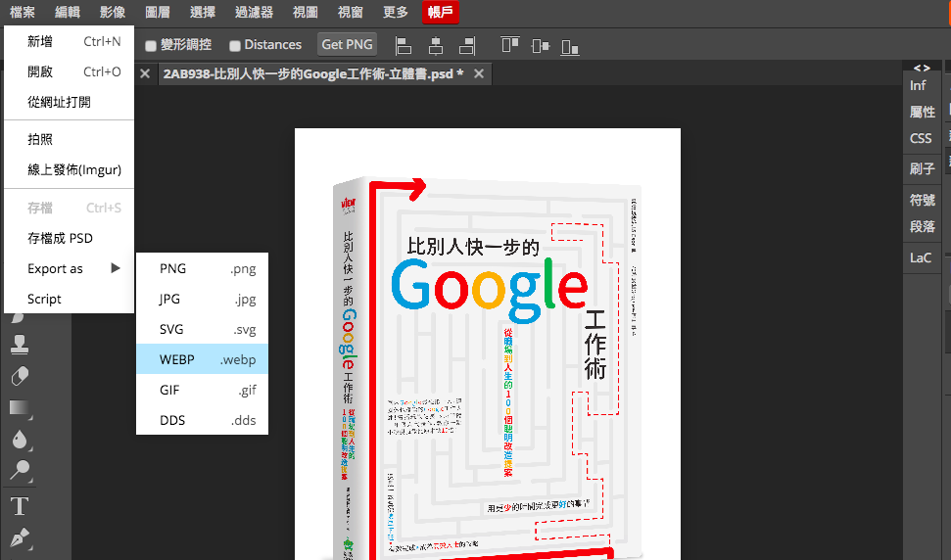Collapse the right panel with the arrows icon
951x560 pixels.
pyautogui.click(x=922, y=68)
